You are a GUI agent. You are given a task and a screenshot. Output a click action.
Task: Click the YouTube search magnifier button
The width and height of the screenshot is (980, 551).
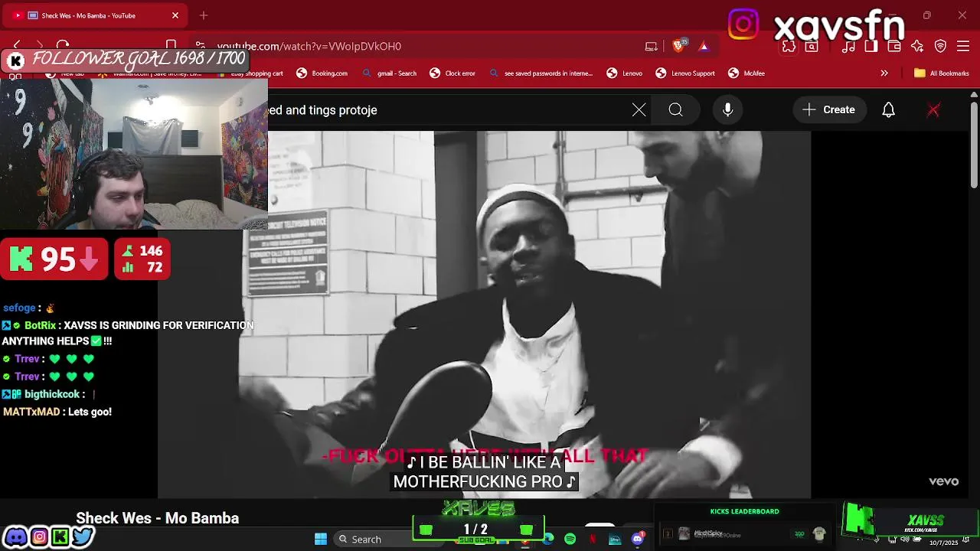675,109
